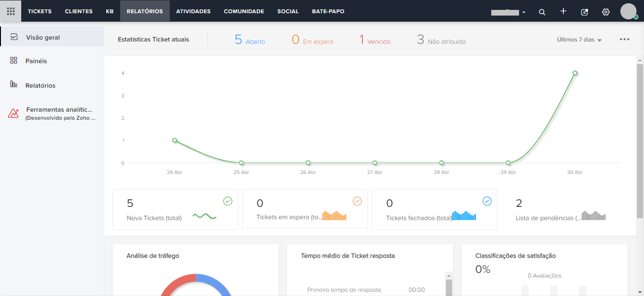
Task: Click the plus icon to add new
Action: 563,11
